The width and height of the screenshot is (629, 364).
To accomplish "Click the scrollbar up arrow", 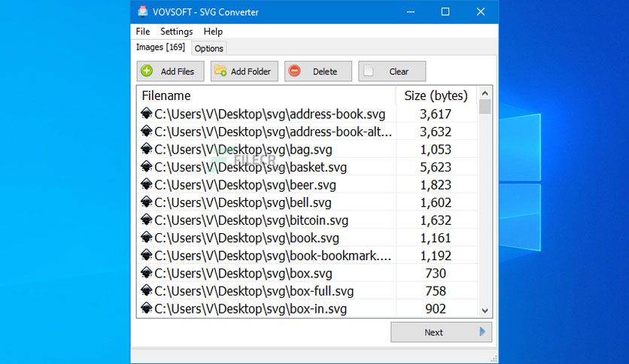I will click(485, 93).
